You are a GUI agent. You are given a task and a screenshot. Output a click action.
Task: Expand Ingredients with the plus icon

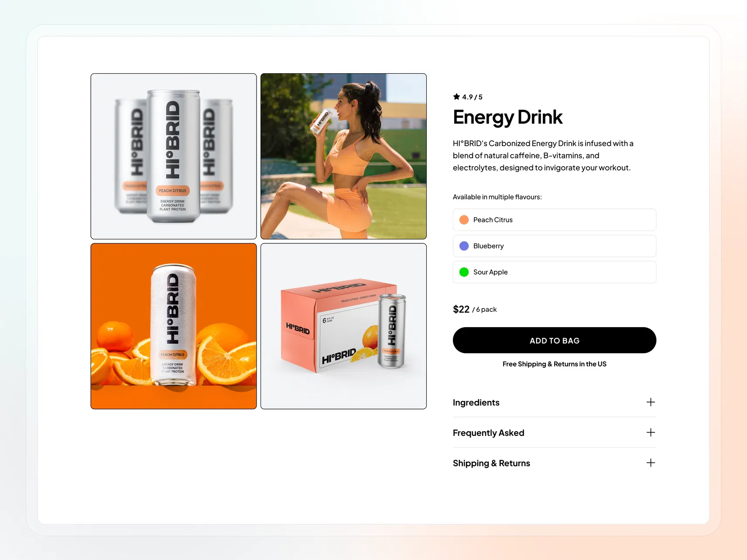point(651,402)
